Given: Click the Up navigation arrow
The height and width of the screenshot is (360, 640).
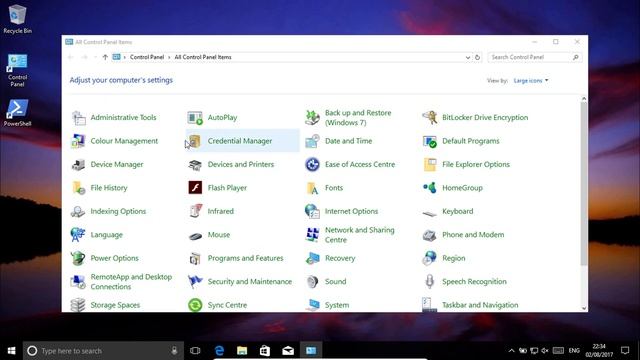Looking at the screenshot, I should [x=105, y=58].
